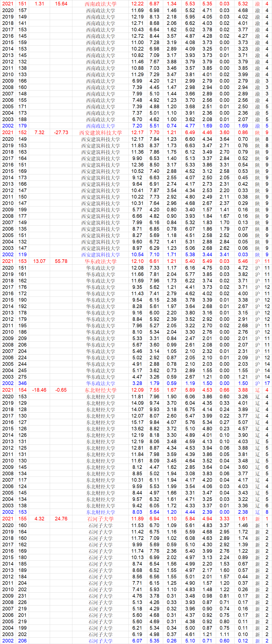Select 5.46 in 华东政法大学 2021 row

tap(243, 261)
